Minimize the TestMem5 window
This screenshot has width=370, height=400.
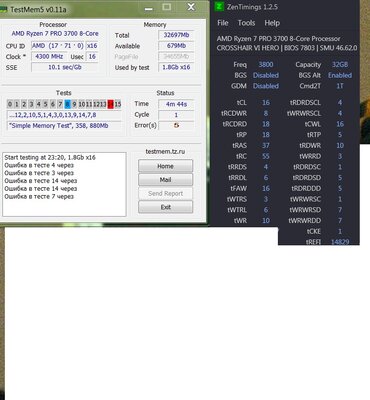[149, 9]
